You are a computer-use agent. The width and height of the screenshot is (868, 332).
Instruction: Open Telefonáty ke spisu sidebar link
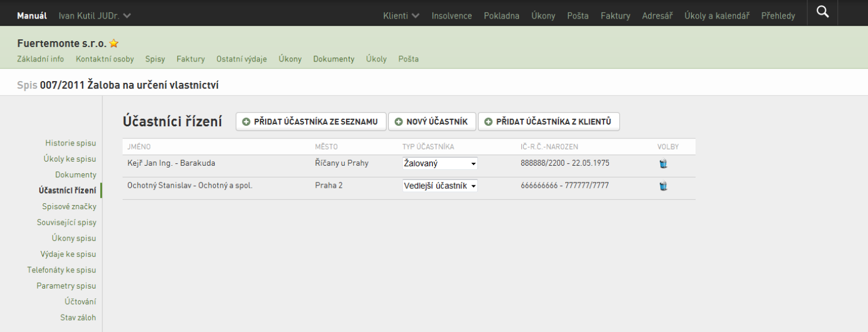61,270
